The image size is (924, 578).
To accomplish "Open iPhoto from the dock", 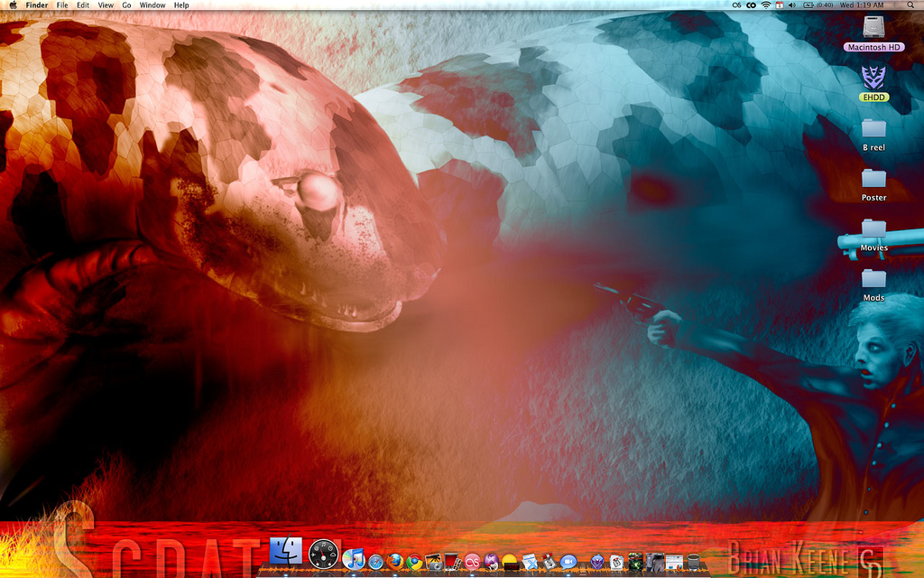I will [x=434, y=562].
